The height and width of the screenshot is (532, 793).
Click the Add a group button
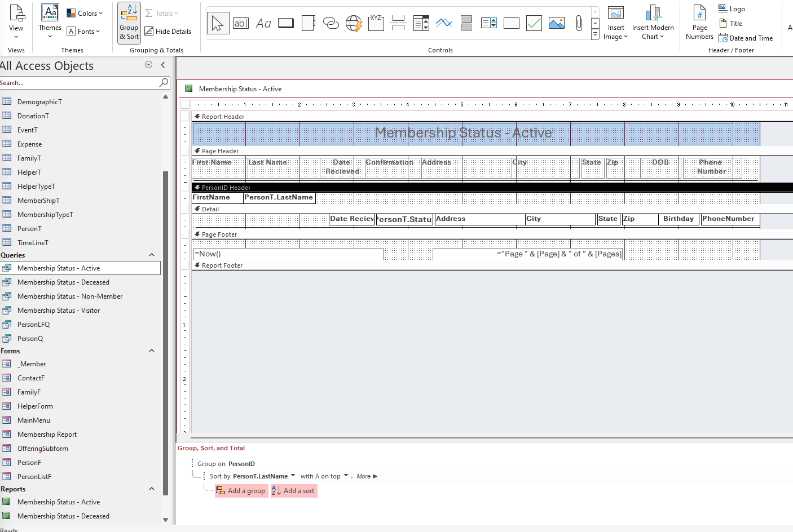coord(241,491)
